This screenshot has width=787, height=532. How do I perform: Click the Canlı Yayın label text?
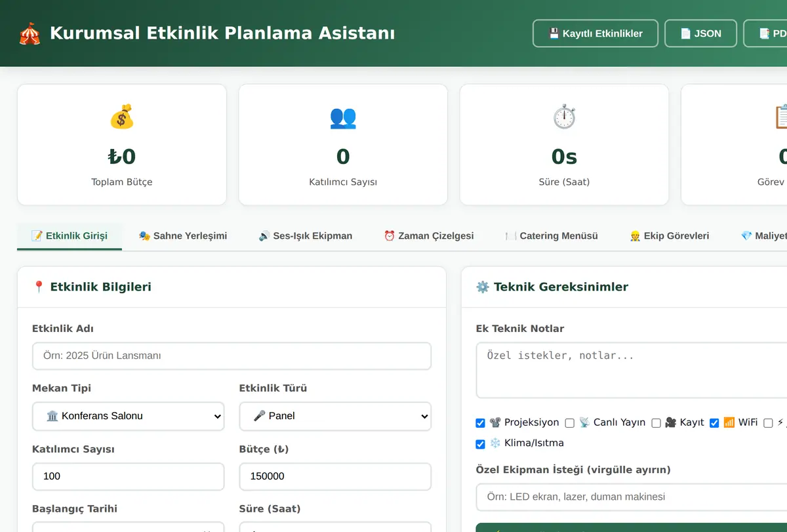pyautogui.click(x=620, y=422)
